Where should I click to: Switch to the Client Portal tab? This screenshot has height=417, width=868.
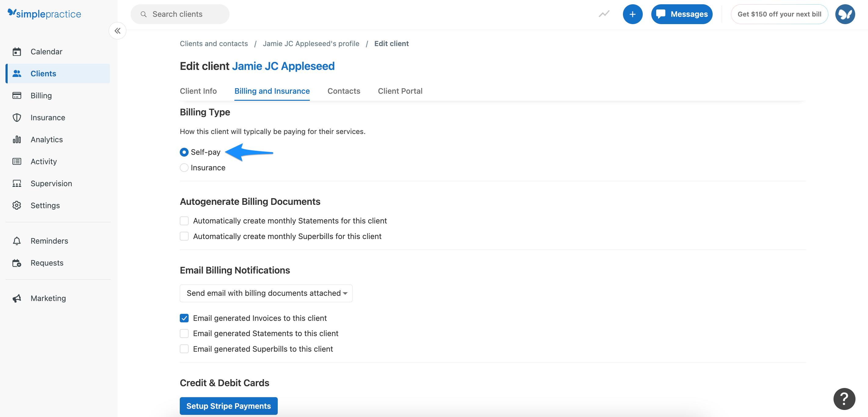[x=400, y=91]
